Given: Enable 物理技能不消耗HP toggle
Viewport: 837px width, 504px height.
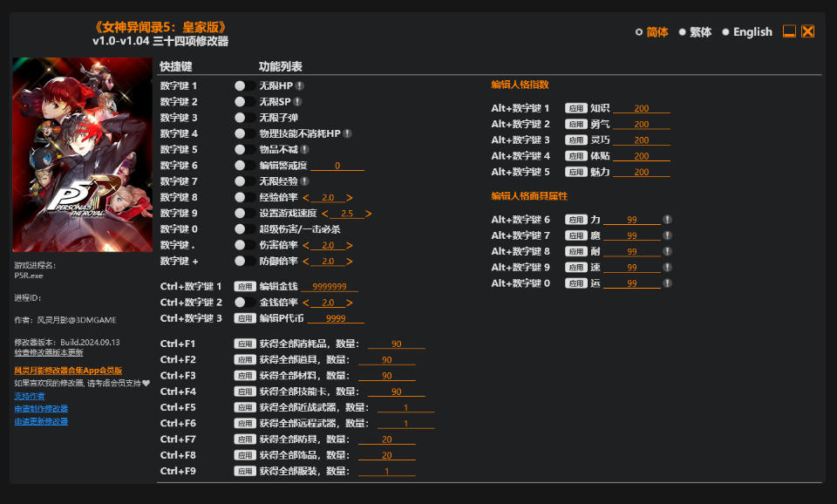Looking at the screenshot, I should (244, 133).
